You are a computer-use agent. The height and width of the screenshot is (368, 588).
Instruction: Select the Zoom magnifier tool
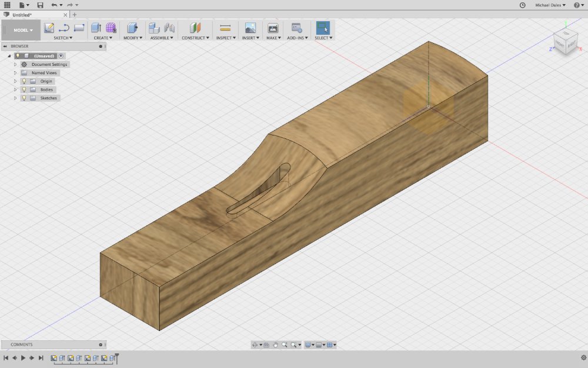[284, 344]
